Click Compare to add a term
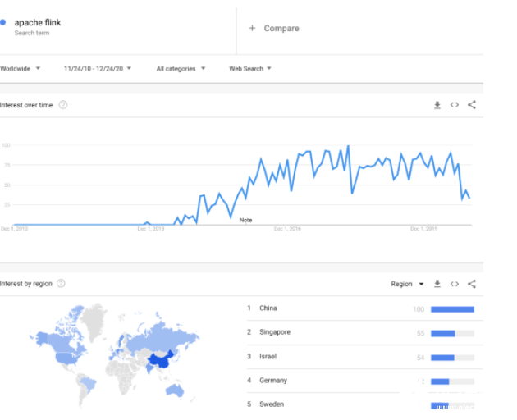Image resolution: width=517 pixels, height=420 pixels. [275, 29]
